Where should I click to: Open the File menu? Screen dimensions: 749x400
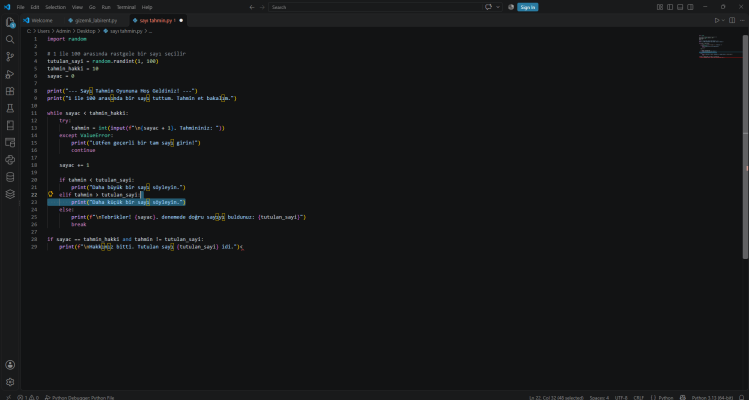pos(21,7)
